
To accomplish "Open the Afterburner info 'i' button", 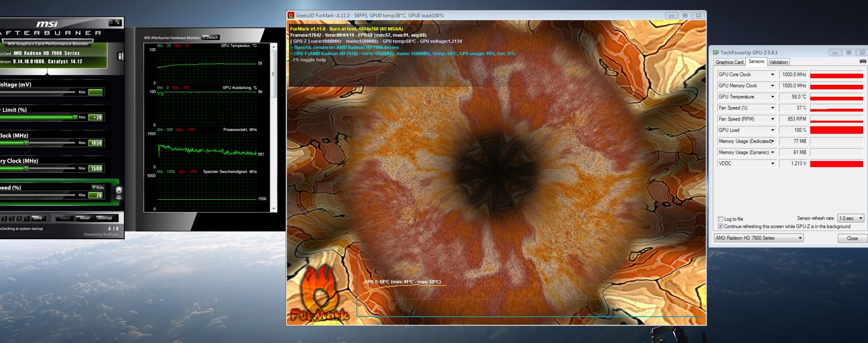I will coord(120,56).
